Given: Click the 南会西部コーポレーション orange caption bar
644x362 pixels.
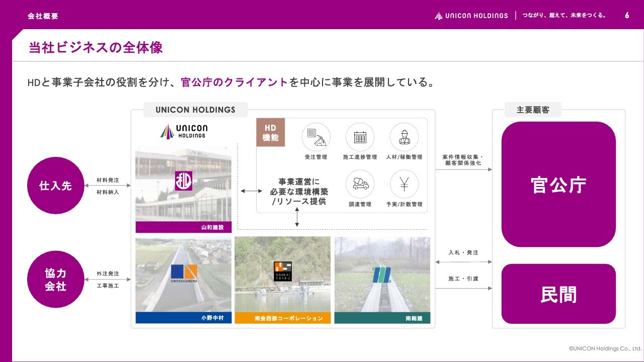Looking at the screenshot, I should coord(282,318).
